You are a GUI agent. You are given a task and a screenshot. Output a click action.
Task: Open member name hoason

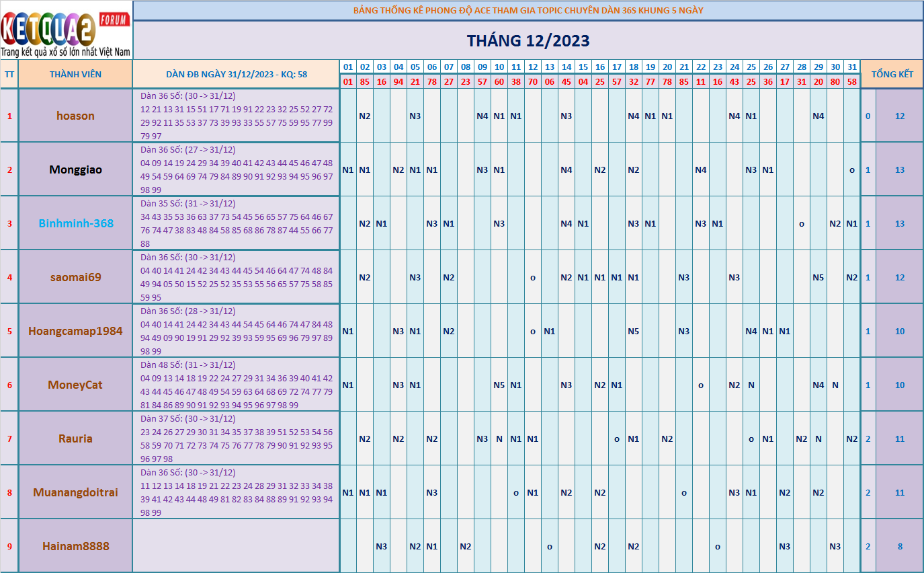pyautogui.click(x=75, y=116)
